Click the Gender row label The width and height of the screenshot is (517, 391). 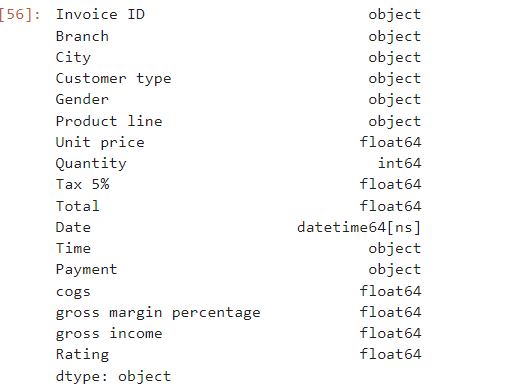pos(82,99)
